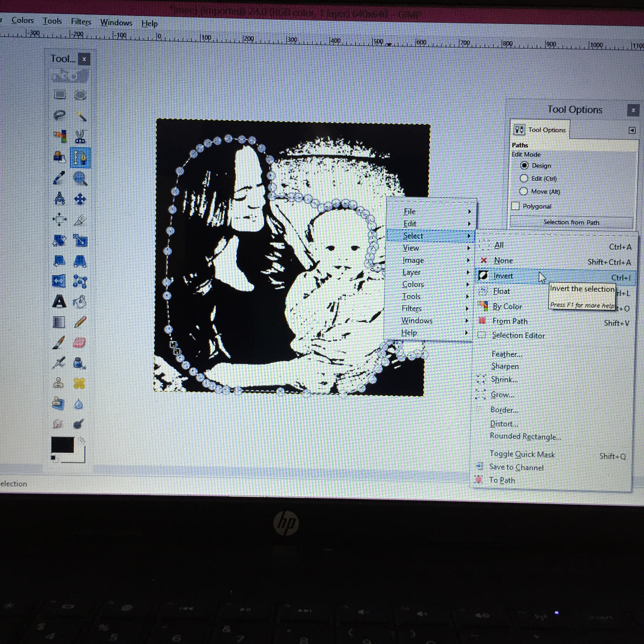Select the Shear tool
644x644 pixels.
[59, 260]
